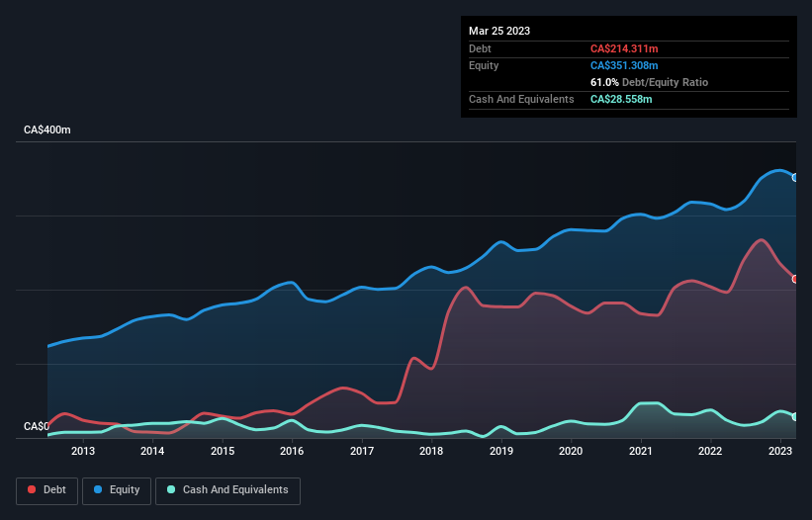The image size is (812, 520).
Task: Select the 2022 x-axis label
Action: (x=710, y=451)
